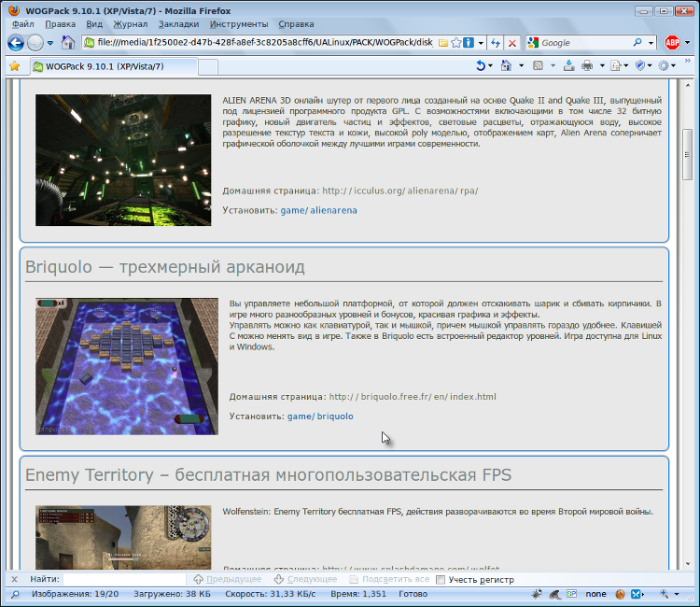700x607 pixels.
Task: Click the blue undo arrow toolbar icon
Action: tap(481, 65)
